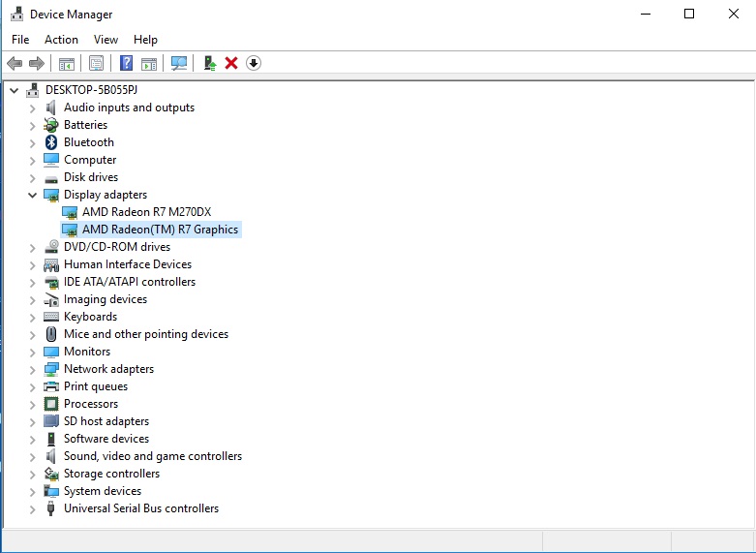Viewport: 756px width, 553px height.
Task: Open the Help menu
Action: click(x=145, y=40)
